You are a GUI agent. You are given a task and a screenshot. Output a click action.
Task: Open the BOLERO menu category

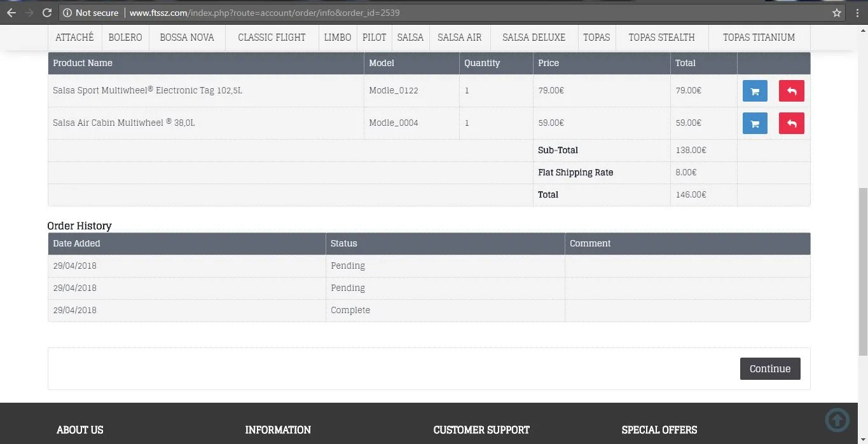click(125, 37)
